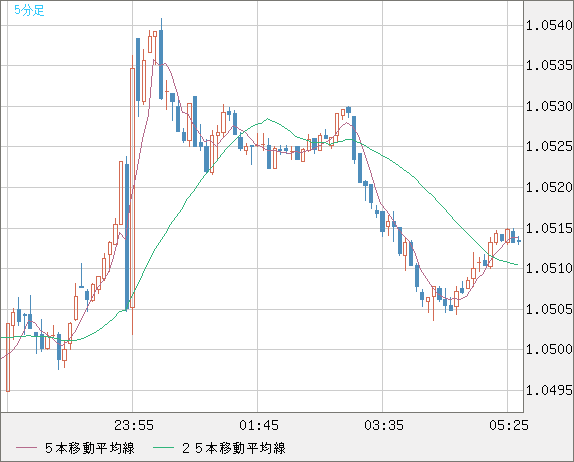
Task: Click the 01:45 time axis label
Action: pos(259,425)
